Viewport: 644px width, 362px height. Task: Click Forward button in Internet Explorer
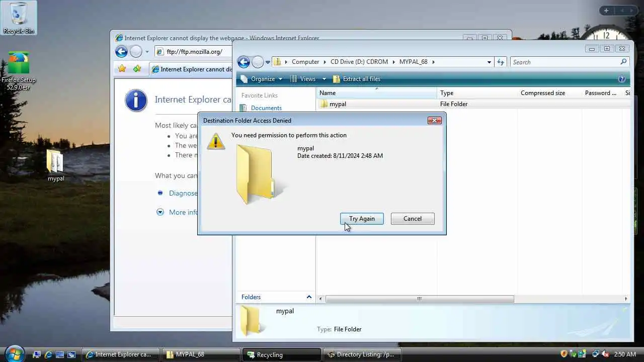click(x=136, y=51)
